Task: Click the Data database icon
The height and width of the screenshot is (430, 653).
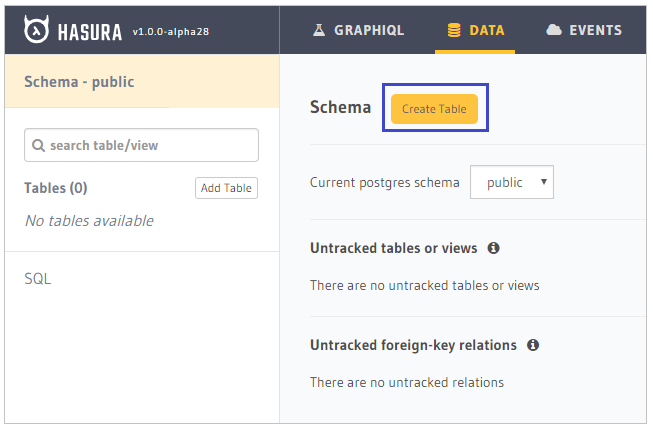Action: coord(454,30)
